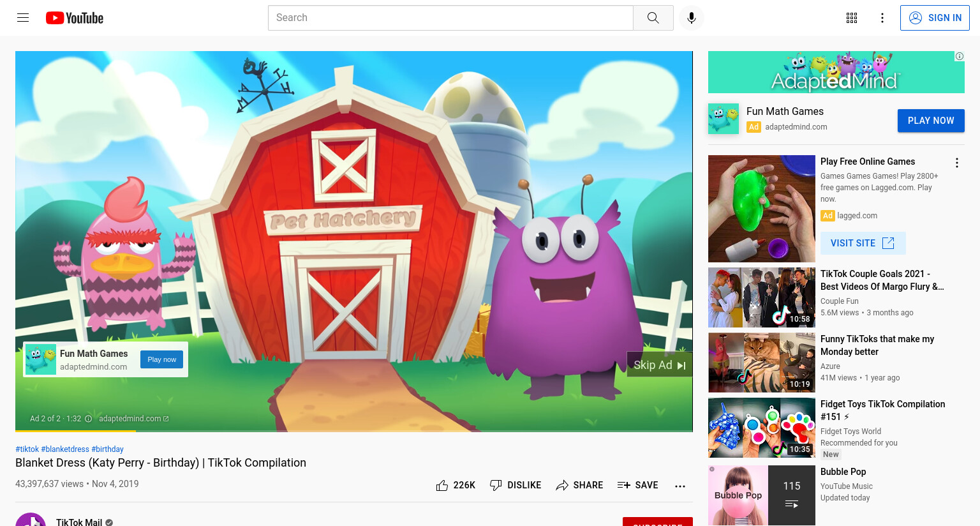Open the Couple Fun channel
Image resolution: width=980 pixels, height=526 pixels.
coord(840,301)
